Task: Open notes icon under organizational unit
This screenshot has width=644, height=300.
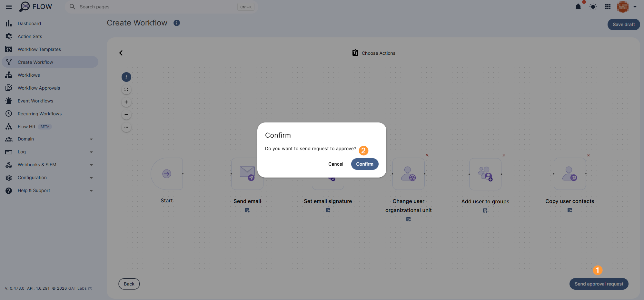Action: click(x=409, y=219)
